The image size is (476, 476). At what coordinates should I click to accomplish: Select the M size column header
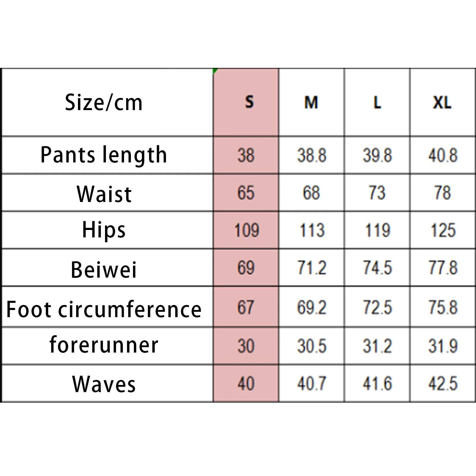click(x=311, y=103)
